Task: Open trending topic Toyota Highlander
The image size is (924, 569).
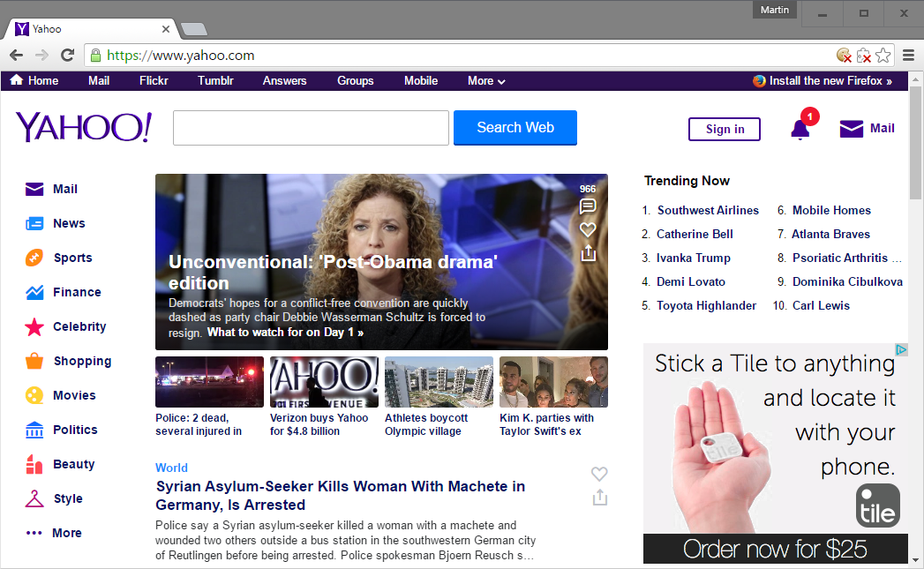Action: pyautogui.click(x=706, y=306)
